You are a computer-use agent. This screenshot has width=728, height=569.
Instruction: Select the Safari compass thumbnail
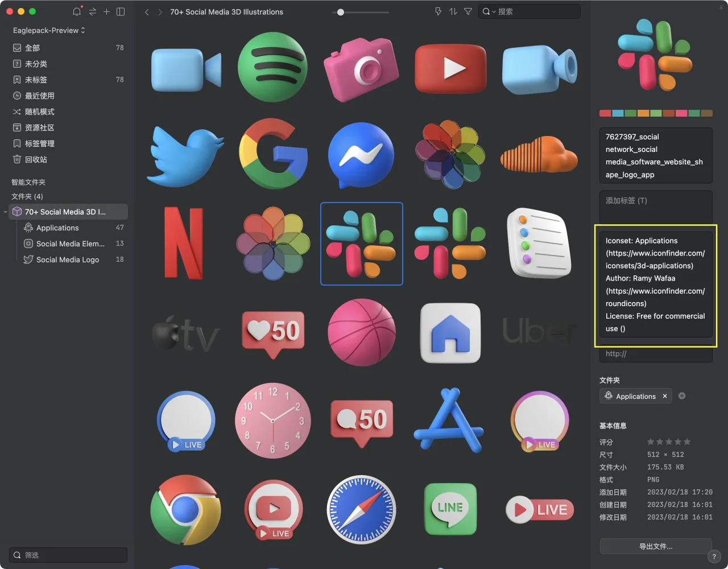click(362, 510)
